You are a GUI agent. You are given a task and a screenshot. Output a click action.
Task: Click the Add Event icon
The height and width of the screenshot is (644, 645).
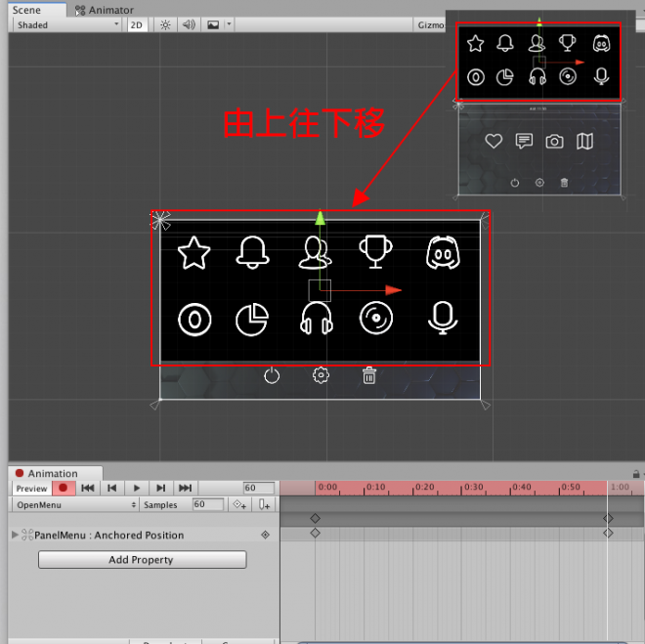pyautogui.click(x=264, y=505)
